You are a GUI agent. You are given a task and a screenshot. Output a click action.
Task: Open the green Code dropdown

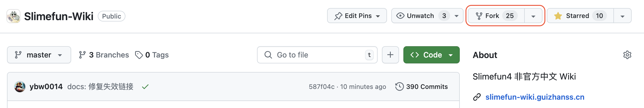click(x=431, y=55)
